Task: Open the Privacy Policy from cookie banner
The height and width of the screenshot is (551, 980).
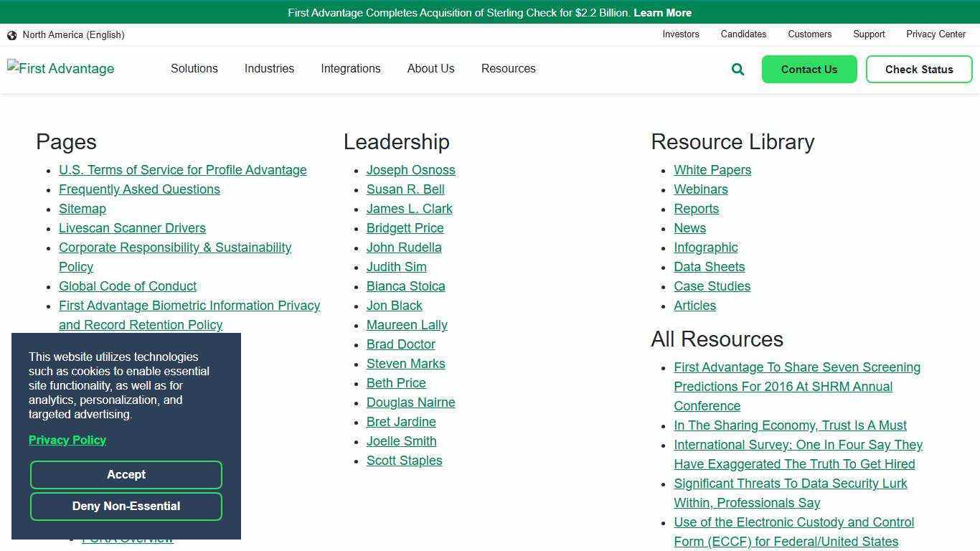Action: [x=67, y=440]
